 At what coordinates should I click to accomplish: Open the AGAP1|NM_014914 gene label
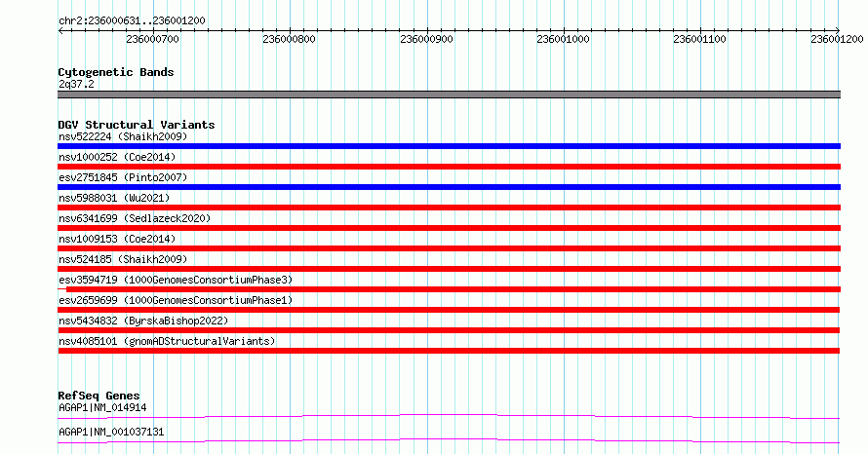(102, 407)
